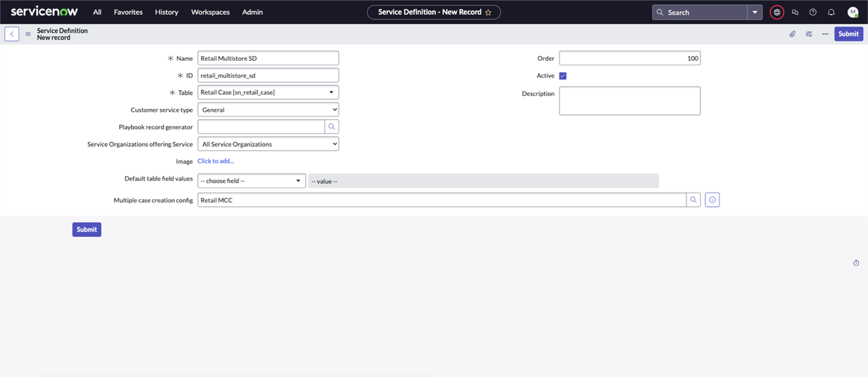Favorite this record with the star icon
868x380 pixels.
click(488, 12)
